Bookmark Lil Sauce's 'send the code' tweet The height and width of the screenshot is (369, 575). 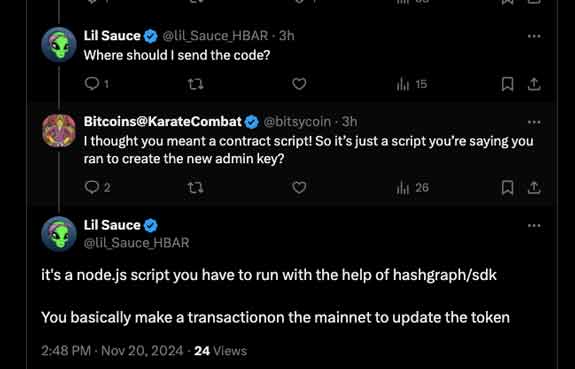click(508, 84)
